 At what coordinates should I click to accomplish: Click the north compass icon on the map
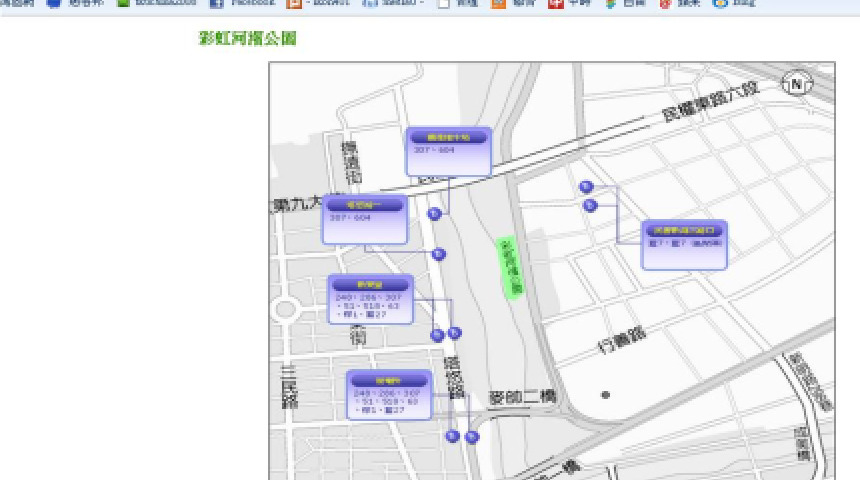(797, 84)
